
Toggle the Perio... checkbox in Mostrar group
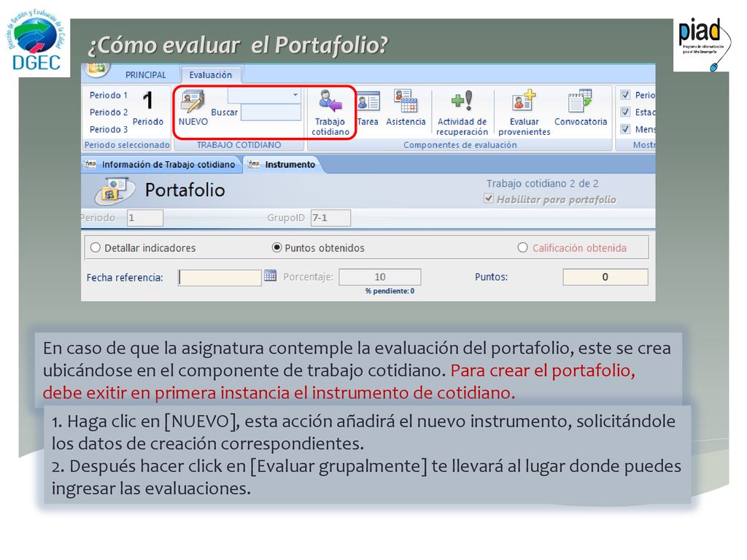[x=625, y=95]
